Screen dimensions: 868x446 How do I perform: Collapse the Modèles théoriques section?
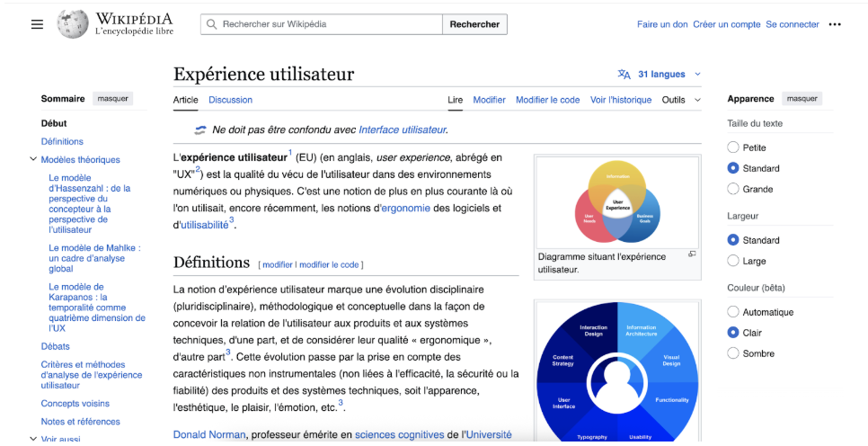coord(33,159)
